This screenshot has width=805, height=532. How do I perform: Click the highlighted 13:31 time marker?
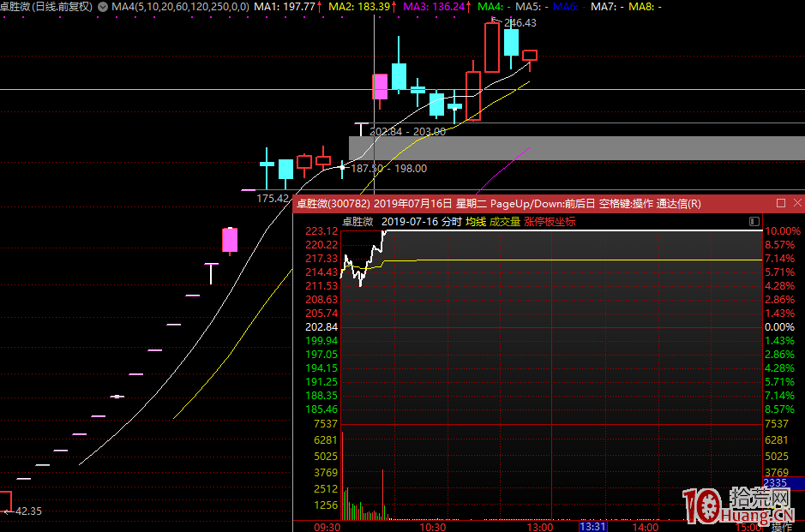point(593,527)
